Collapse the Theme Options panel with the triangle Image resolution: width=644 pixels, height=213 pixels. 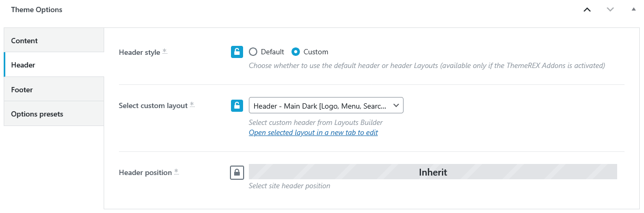point(633,9)
